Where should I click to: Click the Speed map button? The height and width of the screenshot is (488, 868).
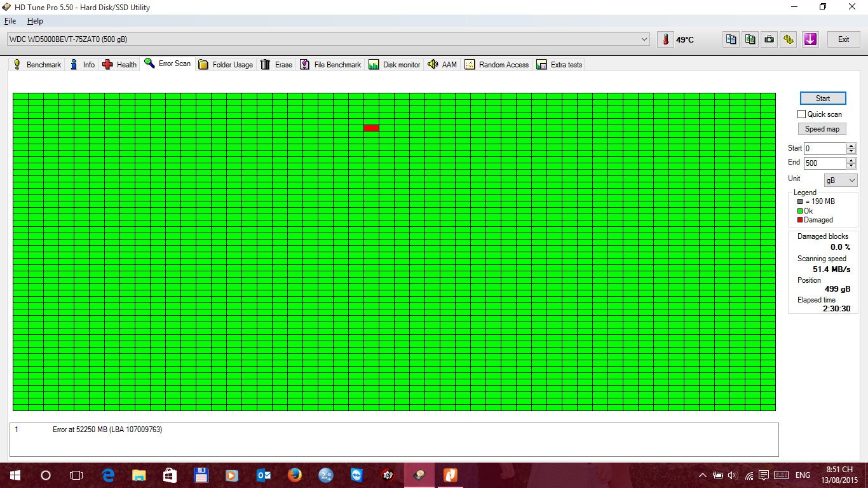[x=822, y=129]
